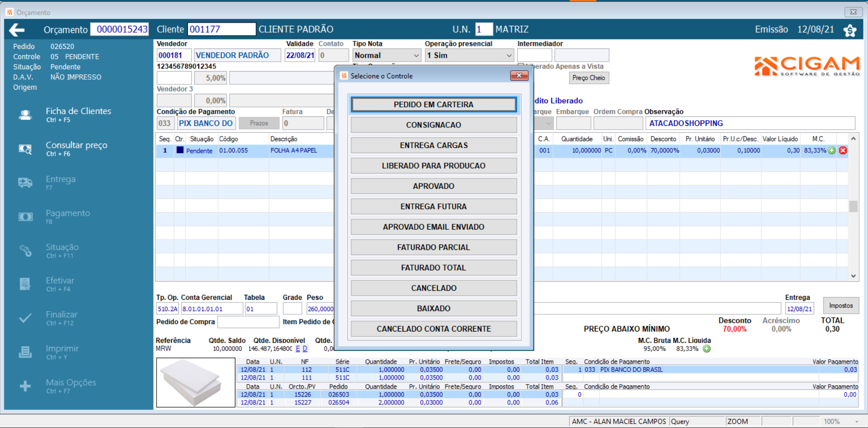Open the Operação presencial dropdown
This screenshot has height=428, width=868.
pyautogui.click(x=509, y=55)
